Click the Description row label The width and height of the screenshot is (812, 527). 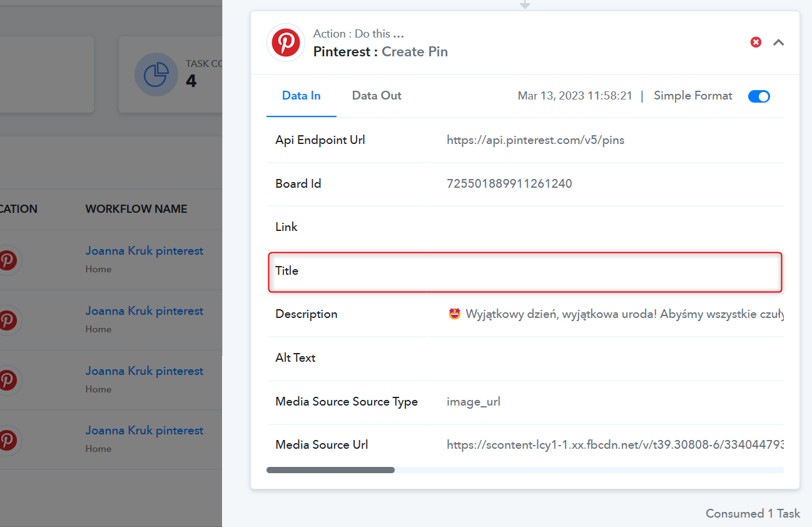click(x=307, y=314)
